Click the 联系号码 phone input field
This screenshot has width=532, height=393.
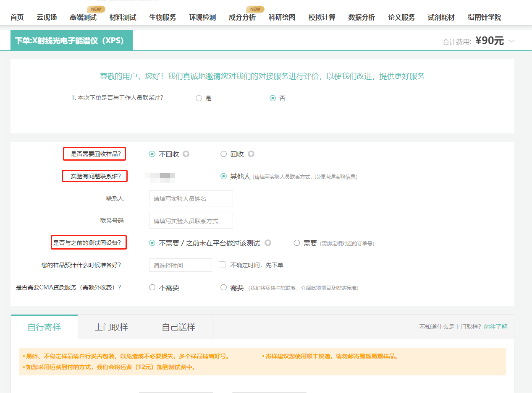[x=191, y=220]
